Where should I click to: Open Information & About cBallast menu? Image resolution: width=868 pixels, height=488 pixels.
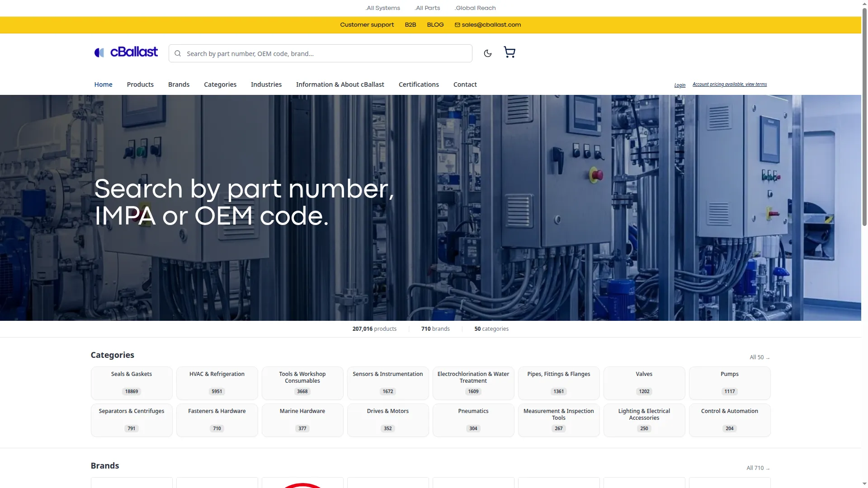tap(340, 84)
